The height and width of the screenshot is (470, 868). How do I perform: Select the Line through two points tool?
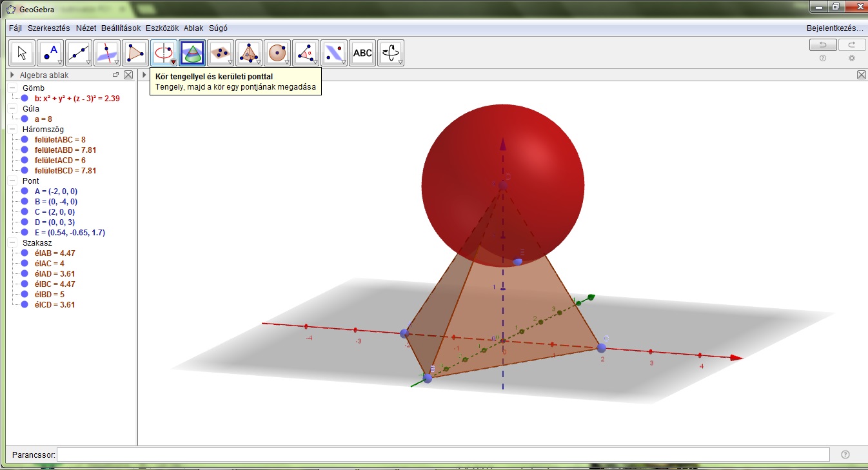tap(79, 53)
